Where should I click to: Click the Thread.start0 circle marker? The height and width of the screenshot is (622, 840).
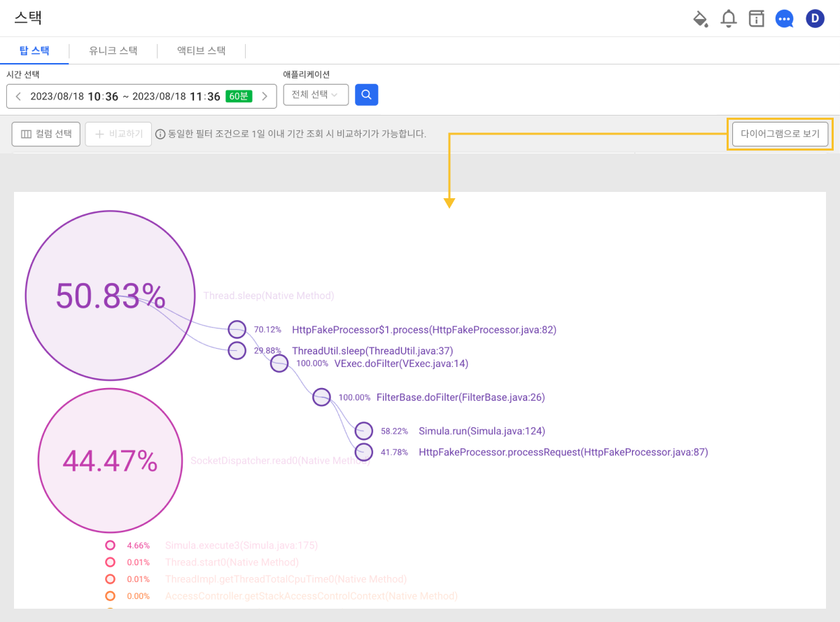(110, 562)
